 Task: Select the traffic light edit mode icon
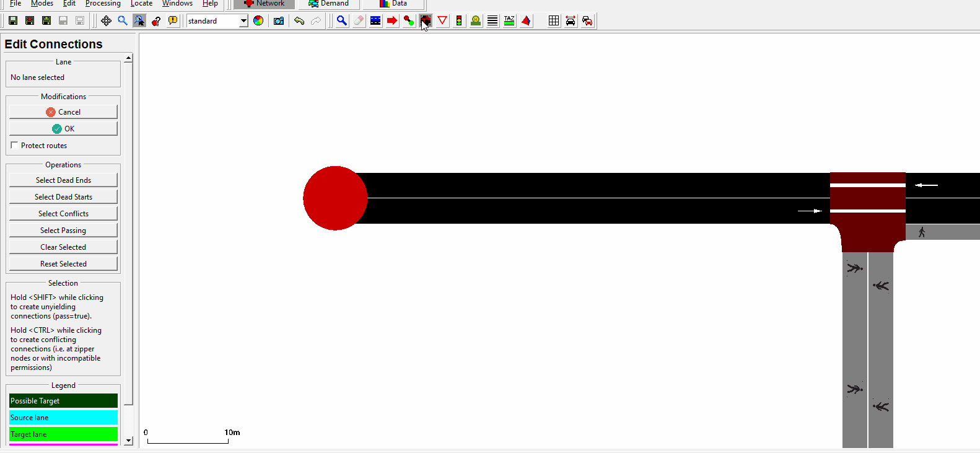tap(459, 21)
